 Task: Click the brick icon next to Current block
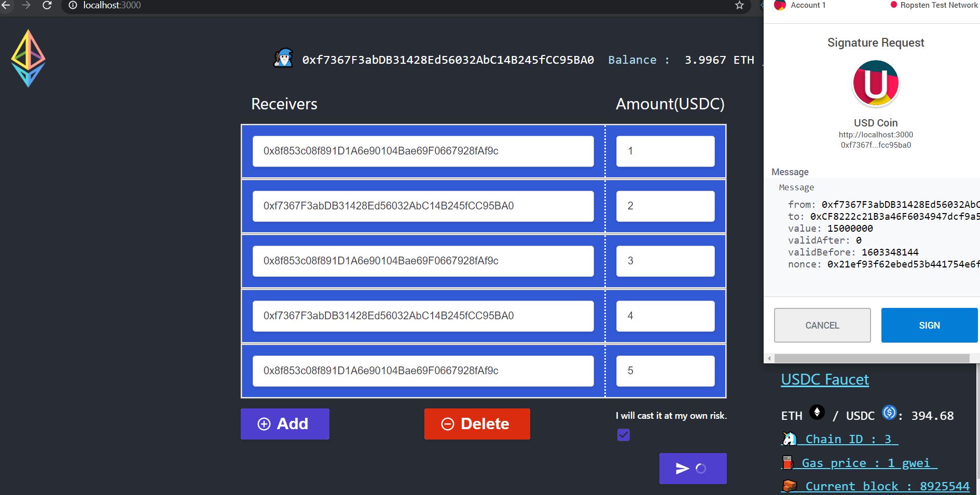click(x=790, y=486)
